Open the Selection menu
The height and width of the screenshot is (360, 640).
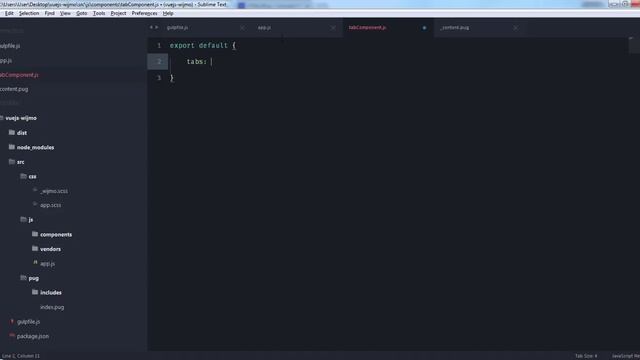tap(29, 13)
